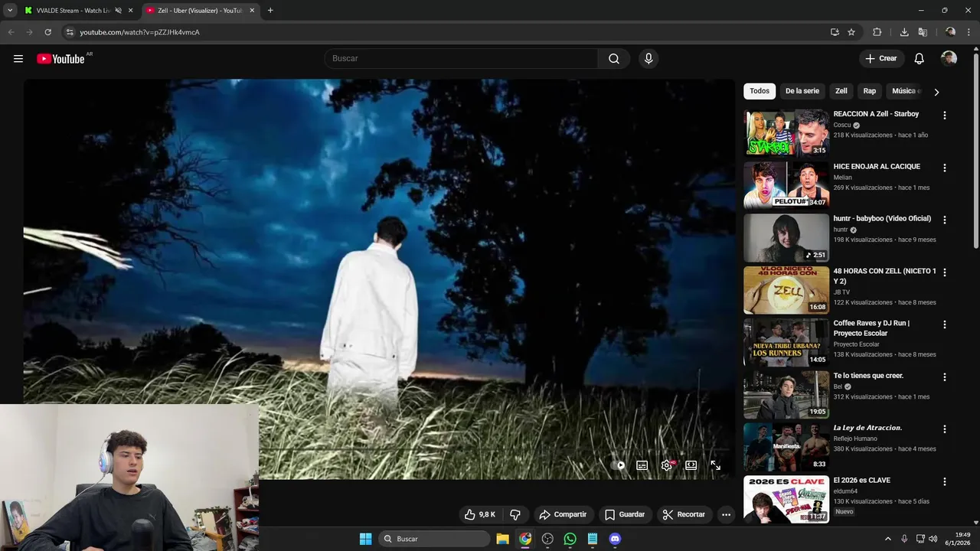Open options for La Ley de Atraccion
980x551 pixels.
944,429
